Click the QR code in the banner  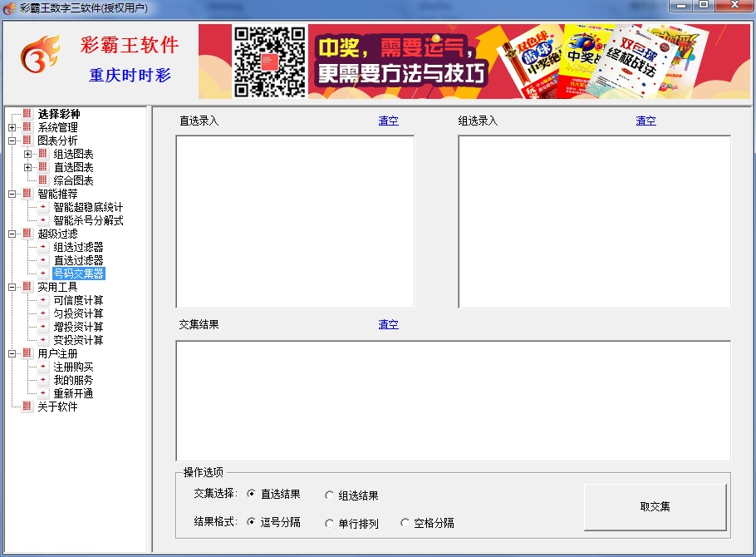[x=270, y=62]
